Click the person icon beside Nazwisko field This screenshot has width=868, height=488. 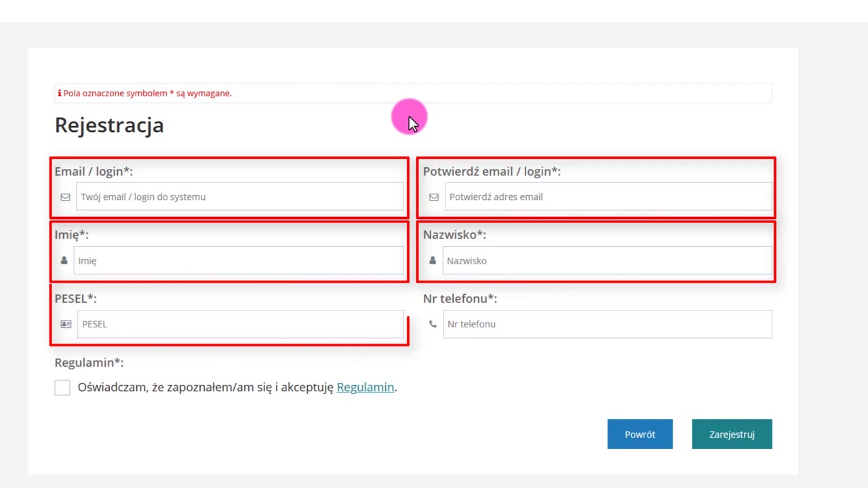coord(433,261)
